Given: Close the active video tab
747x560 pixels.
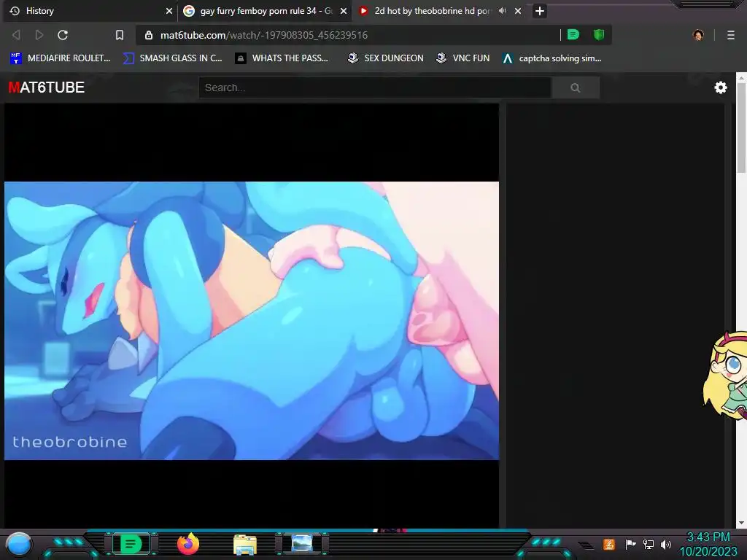Looking at the screenshot, I should (x=518, y=11).
